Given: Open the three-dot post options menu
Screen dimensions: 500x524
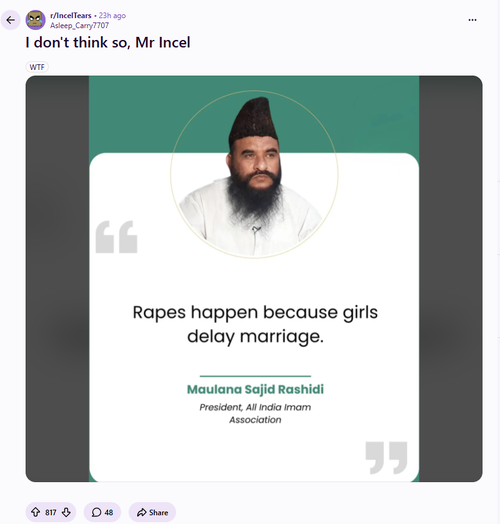Looking at the screenshot, I should point(472,20).
